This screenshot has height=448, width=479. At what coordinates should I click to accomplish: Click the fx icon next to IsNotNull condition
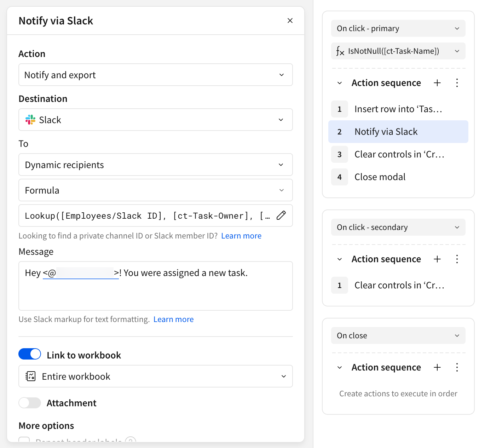pyautogui.click(x=340, y=51)
